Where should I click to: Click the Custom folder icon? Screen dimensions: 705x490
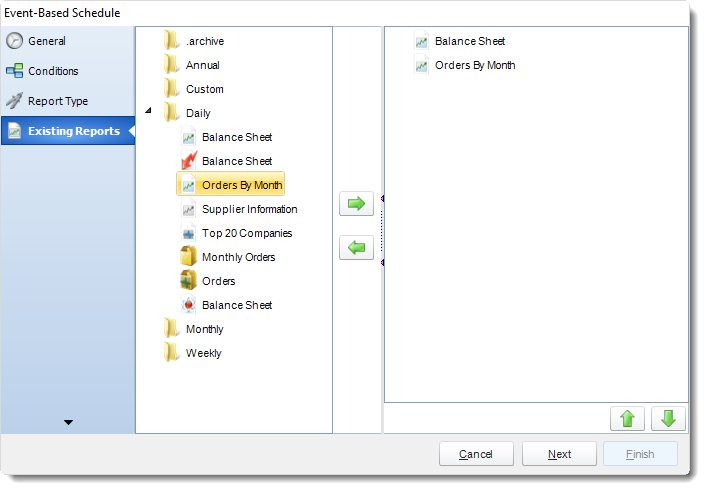pos(171,89)
